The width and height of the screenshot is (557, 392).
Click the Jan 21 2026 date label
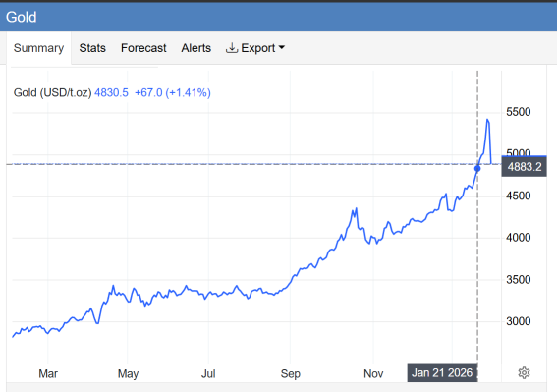tap(442, 372)
